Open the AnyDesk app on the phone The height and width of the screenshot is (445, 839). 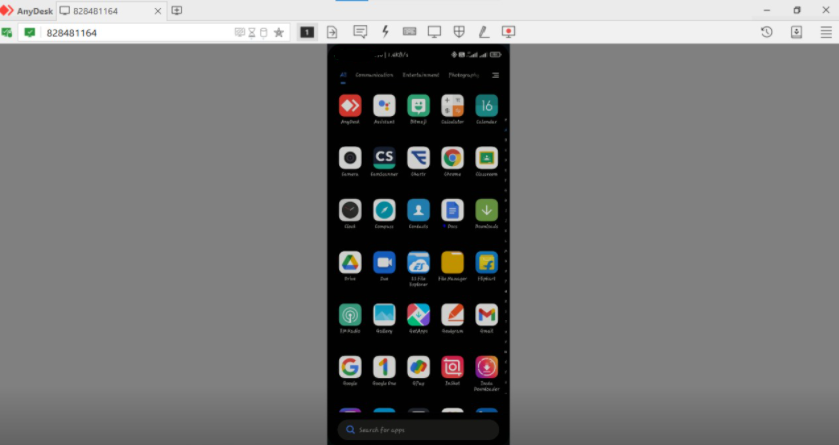point(350,105)
